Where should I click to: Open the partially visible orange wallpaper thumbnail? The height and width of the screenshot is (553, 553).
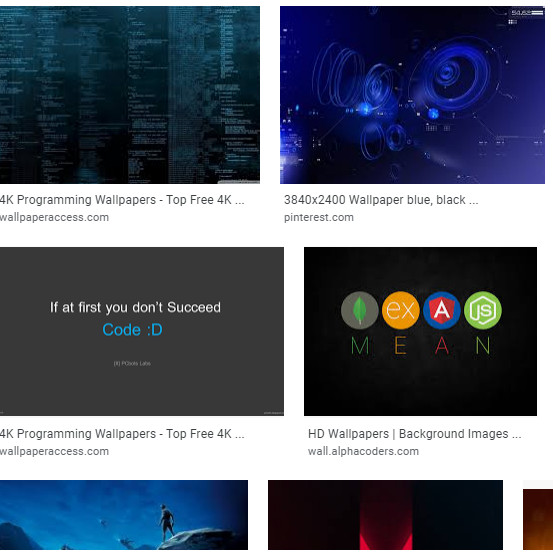[x=538, y=519]
